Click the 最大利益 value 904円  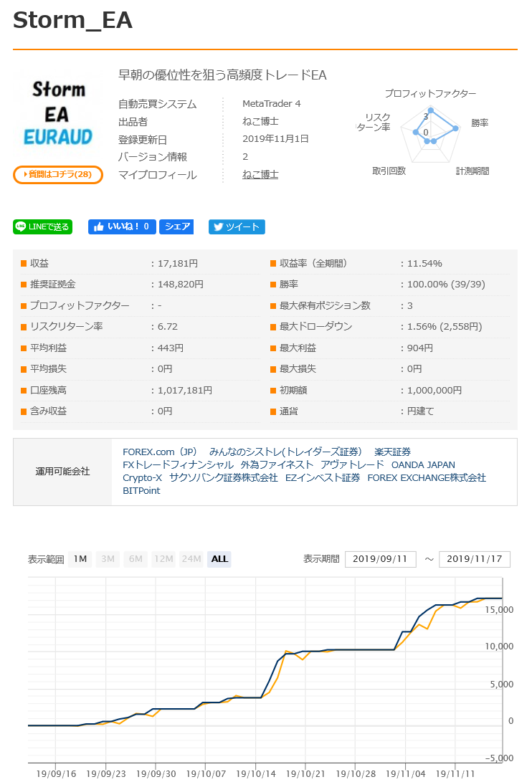[x=420, y=348]
